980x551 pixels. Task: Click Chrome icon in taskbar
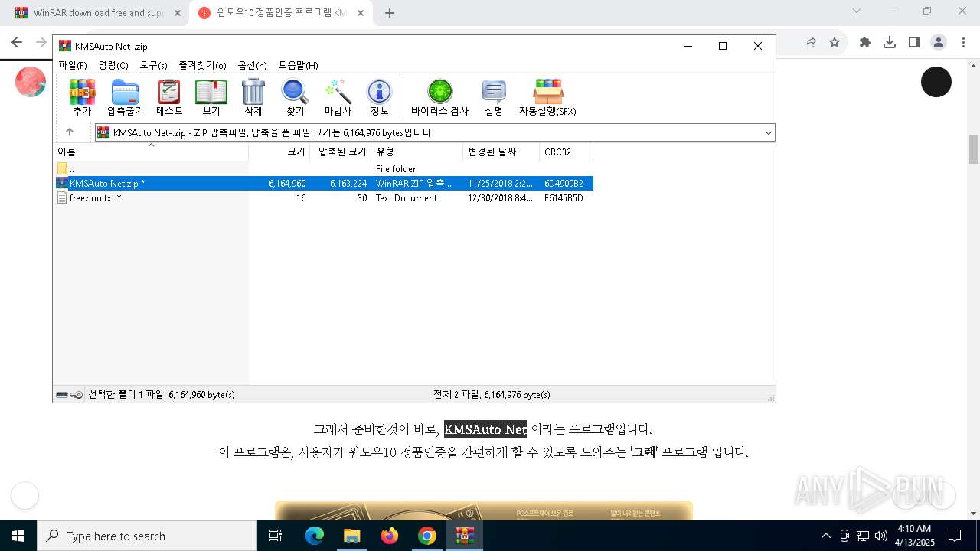pyautogui.click(x=427, y=536)
